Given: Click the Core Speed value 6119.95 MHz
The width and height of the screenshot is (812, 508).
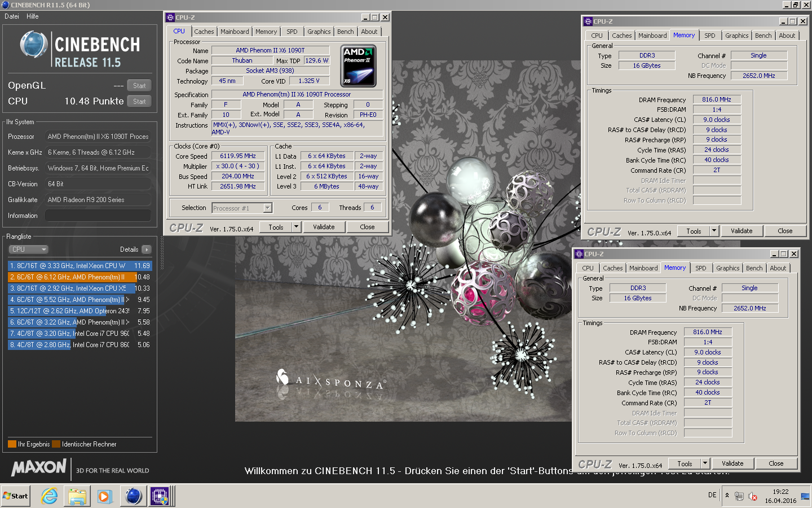Looking at the screenshot, I should 238,156.
